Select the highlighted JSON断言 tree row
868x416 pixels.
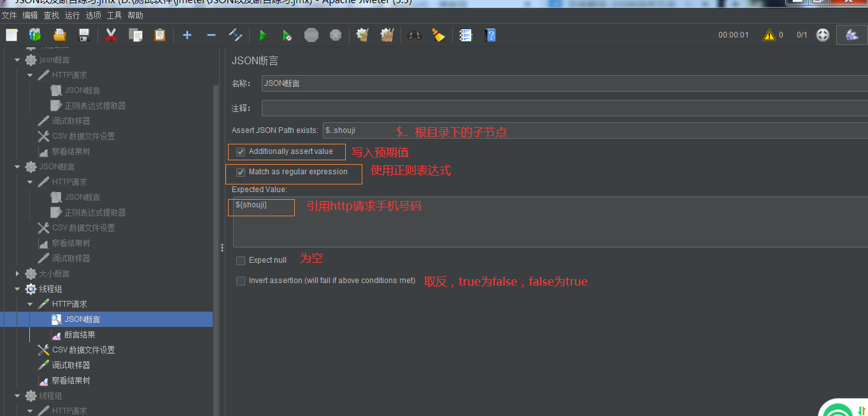coord(106,319)
